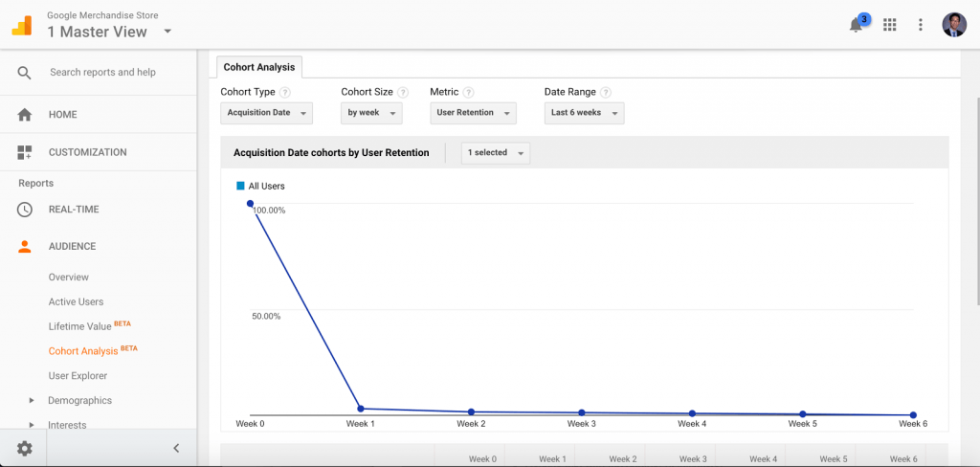The image size is (980, 467).
Task: Open the 1 selected cohorts dropdown
Action: click(496, 153)
